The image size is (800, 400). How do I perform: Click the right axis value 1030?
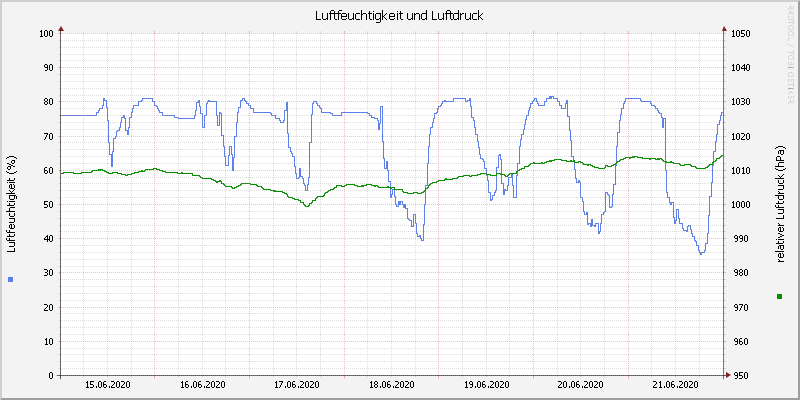pos(740,102)
